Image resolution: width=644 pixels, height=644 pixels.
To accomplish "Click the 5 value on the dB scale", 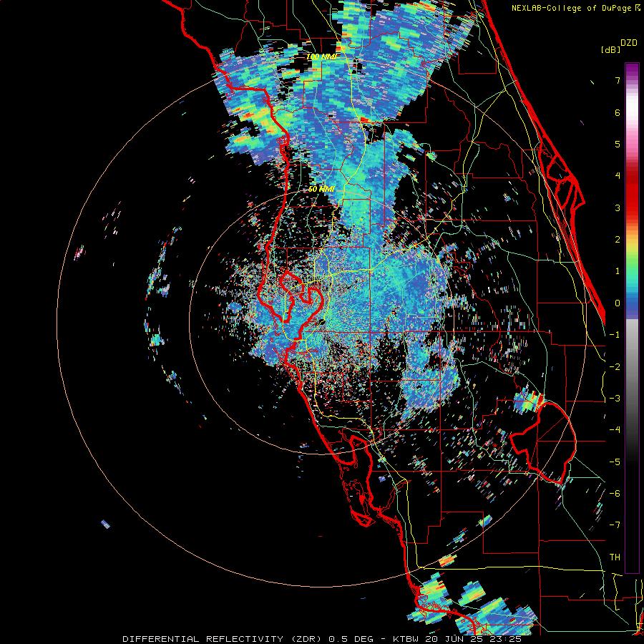I will pos(618,144).
